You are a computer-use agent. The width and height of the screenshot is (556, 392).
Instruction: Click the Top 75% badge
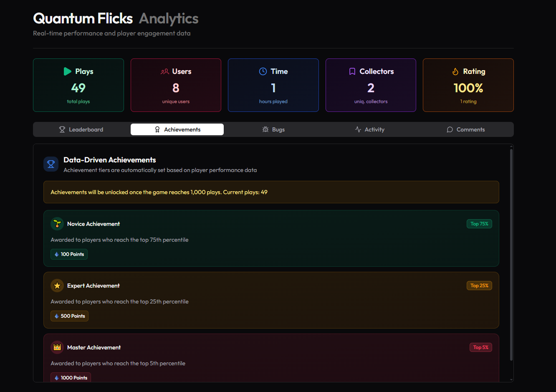coord(479,224)
